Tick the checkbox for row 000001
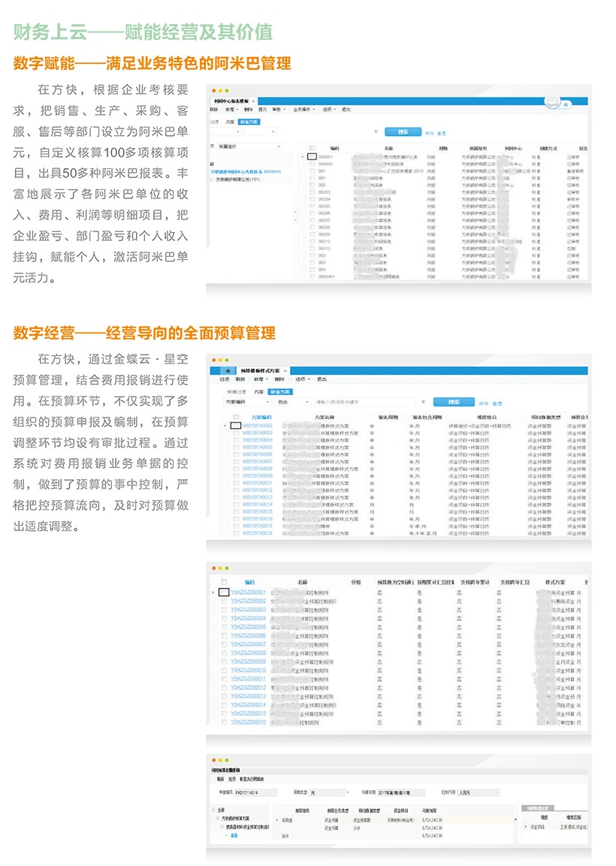 point(313,157)
